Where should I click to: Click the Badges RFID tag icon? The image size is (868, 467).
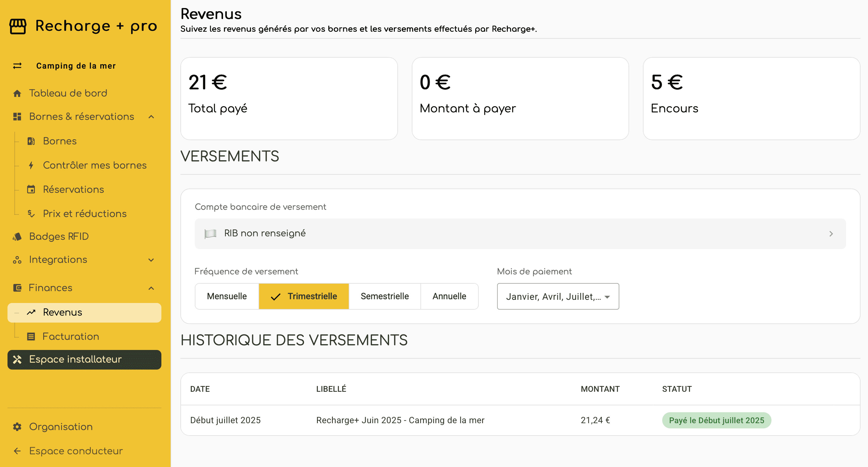(17, 237)
